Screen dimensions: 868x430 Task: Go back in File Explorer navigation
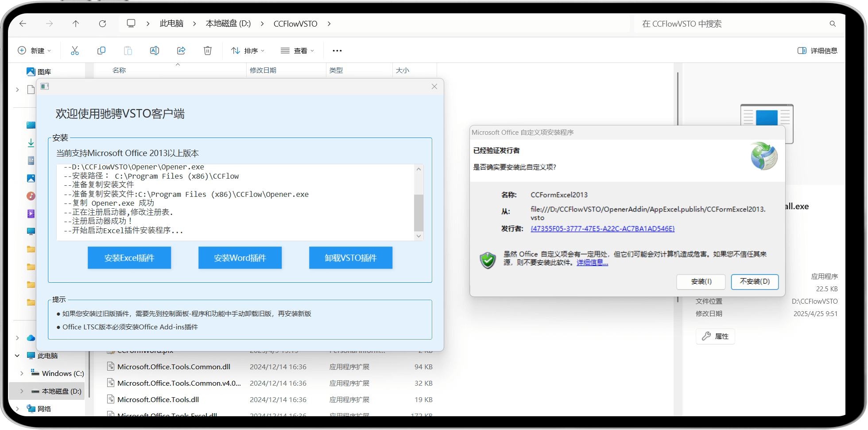click(23, 24)
